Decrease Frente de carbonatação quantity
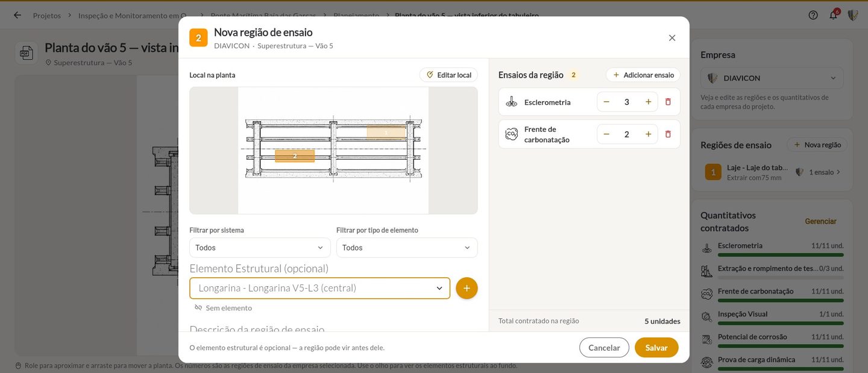 [606, 134]
